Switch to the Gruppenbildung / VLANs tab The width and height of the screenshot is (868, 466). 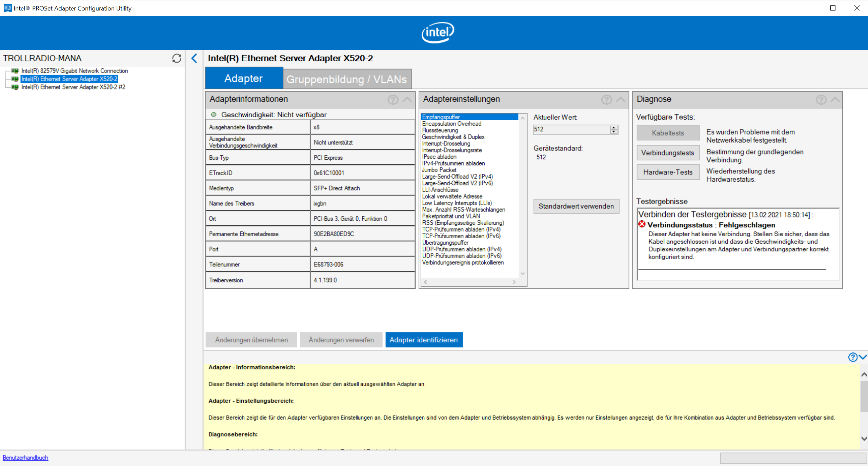[346, 79]
